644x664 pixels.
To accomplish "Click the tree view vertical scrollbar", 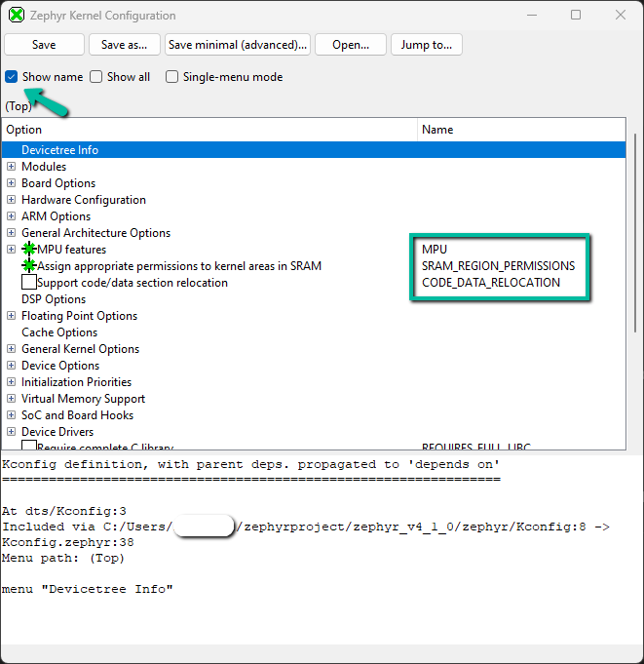I will (x=634, y=233).
